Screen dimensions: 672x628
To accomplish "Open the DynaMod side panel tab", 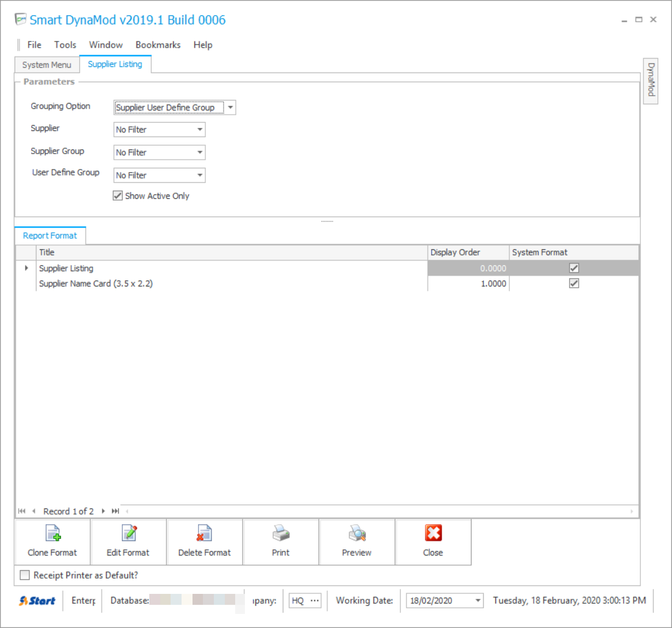I will [651, 80].
